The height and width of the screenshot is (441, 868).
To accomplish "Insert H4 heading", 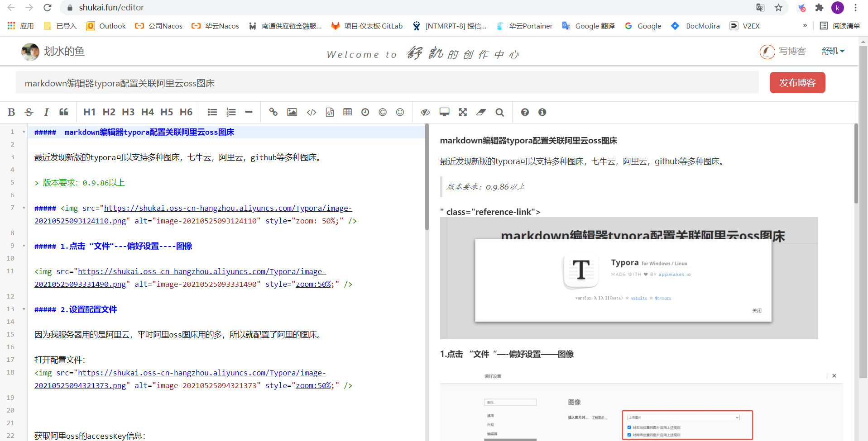I will 148,112.
